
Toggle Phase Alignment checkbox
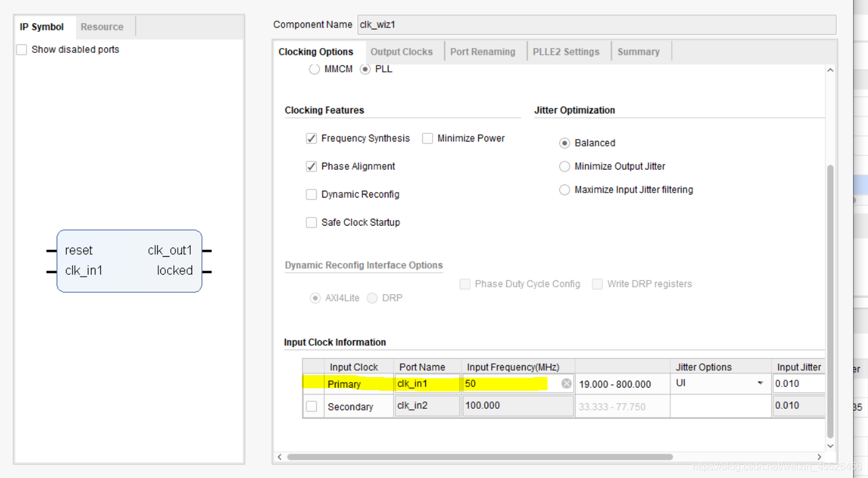point(311,166)
